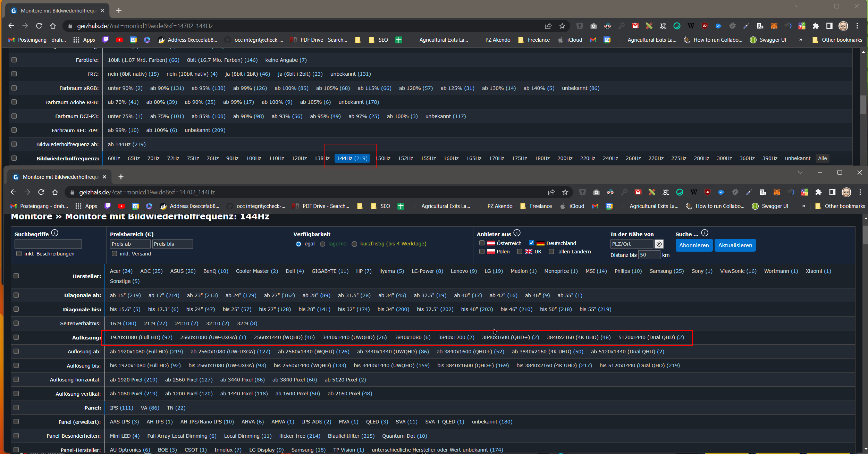Open the extensions puzzle icon in lower window
Viewport: 868px width, 454px height.
818,192
